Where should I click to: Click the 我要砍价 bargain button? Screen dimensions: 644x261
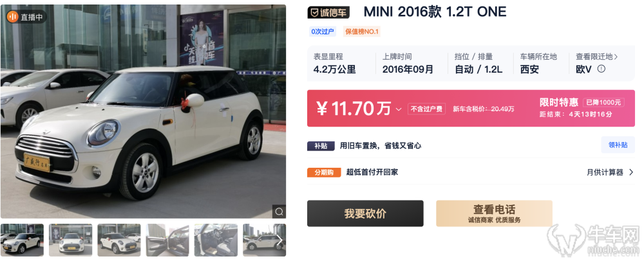365,213
